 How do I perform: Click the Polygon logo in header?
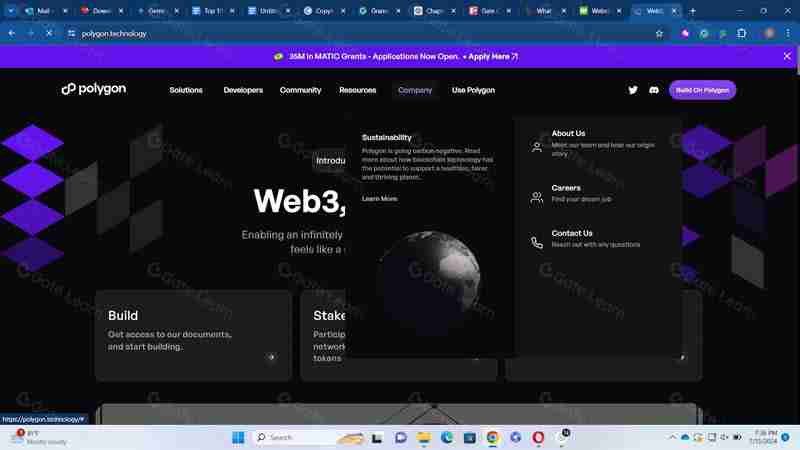(94, 89)
